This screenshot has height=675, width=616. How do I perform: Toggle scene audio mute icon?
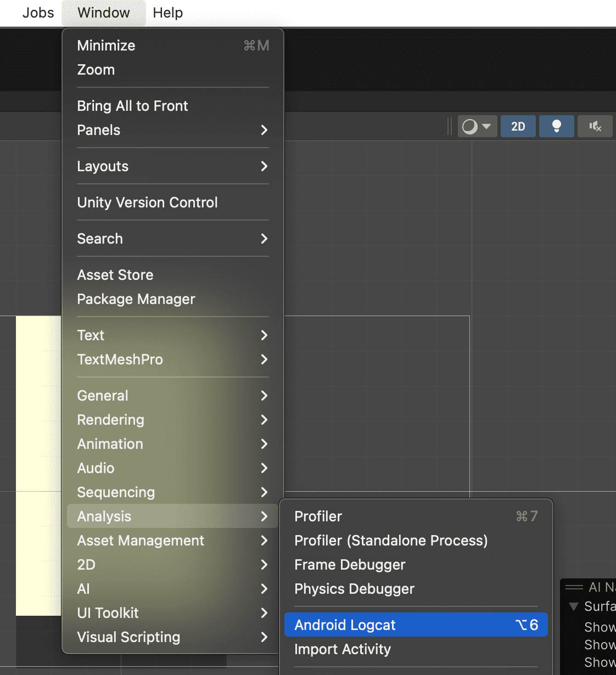tap(595, 126)
